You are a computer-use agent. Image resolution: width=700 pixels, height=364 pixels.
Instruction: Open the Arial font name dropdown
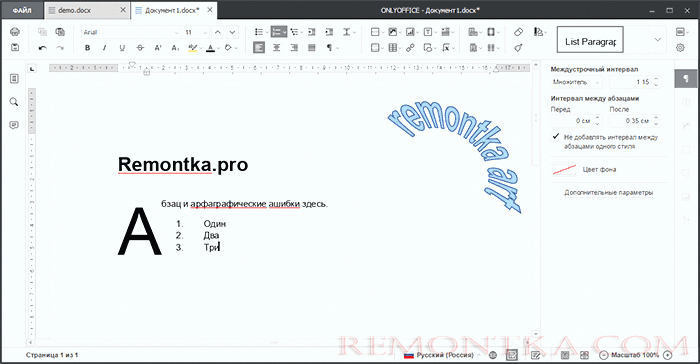tap(176, 33)
